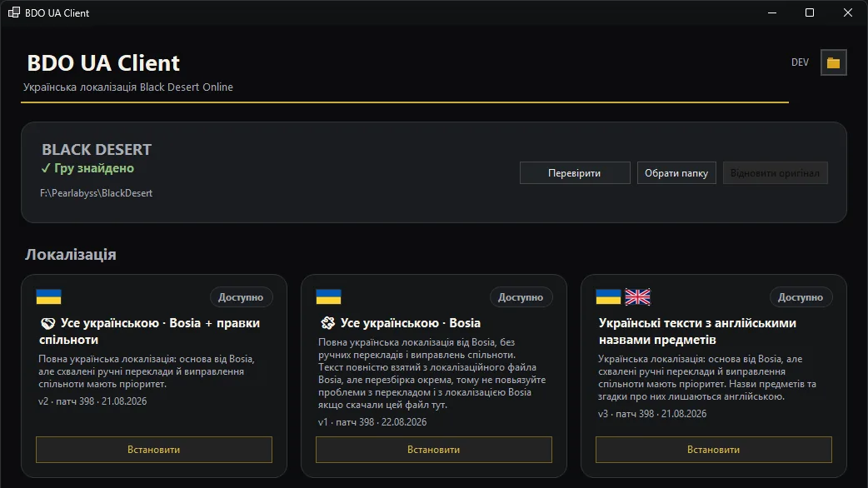Click the Ukrainian flag on the 'Усе українською · Bosia' card
868x488 pixels.
click(x=328, y=296)
